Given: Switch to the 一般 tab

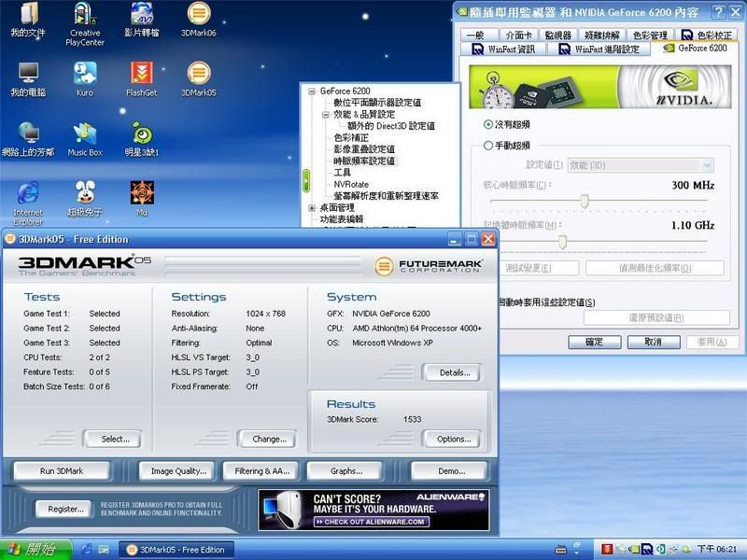Looking at the screenshot, I should coord(479,35).
